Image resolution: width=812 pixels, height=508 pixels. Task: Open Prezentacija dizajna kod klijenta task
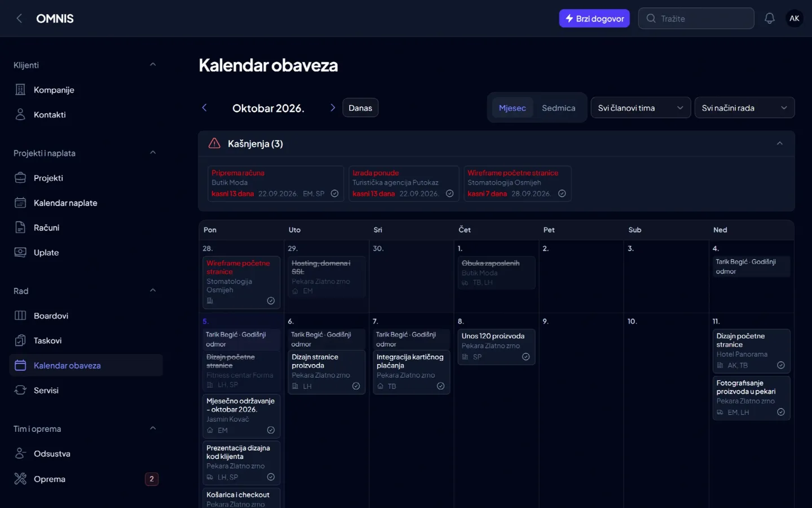241,462
